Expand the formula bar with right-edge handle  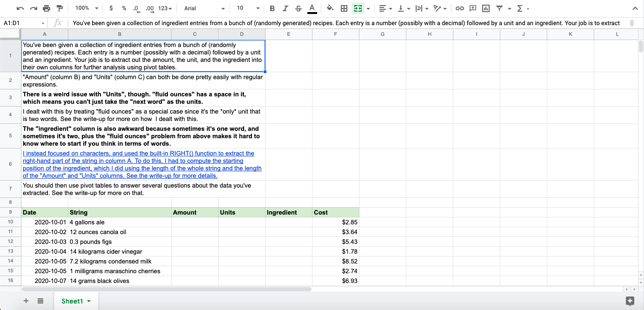point(631,23)
